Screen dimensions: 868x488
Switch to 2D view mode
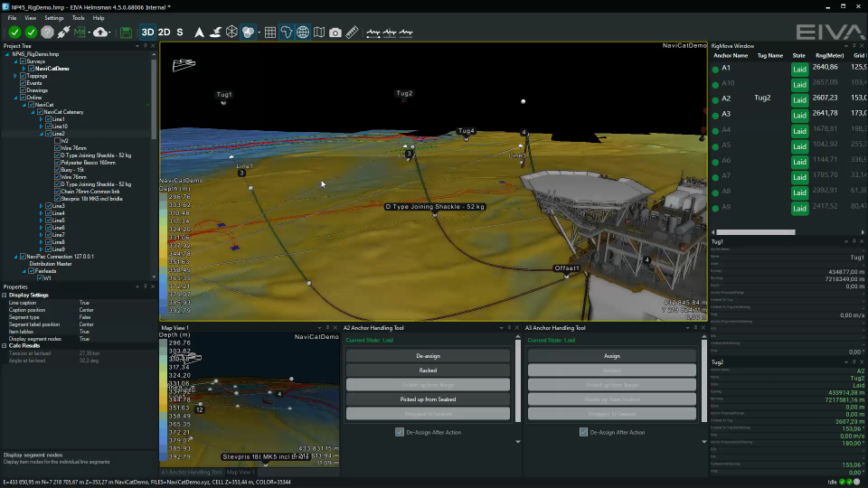[164, 33]
